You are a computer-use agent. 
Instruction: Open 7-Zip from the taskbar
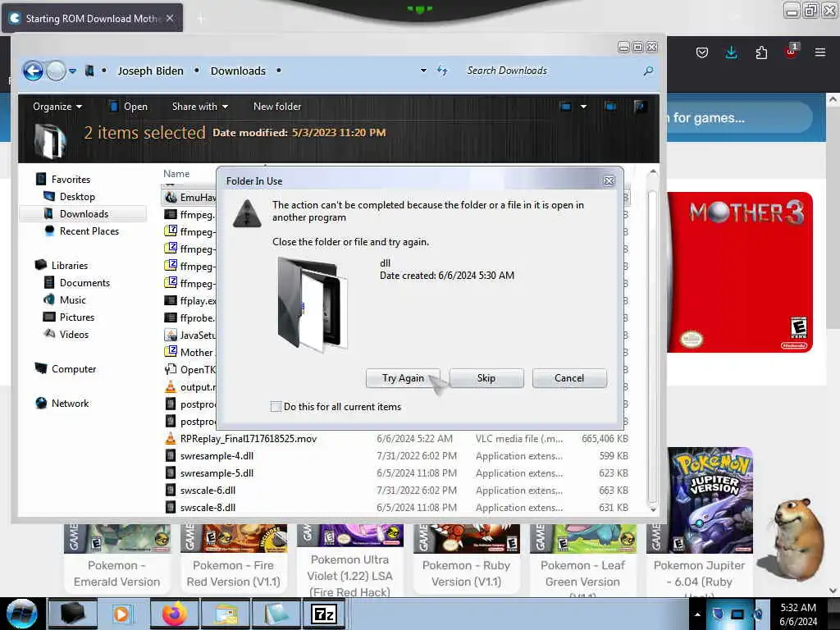click(x=323, y=614)
